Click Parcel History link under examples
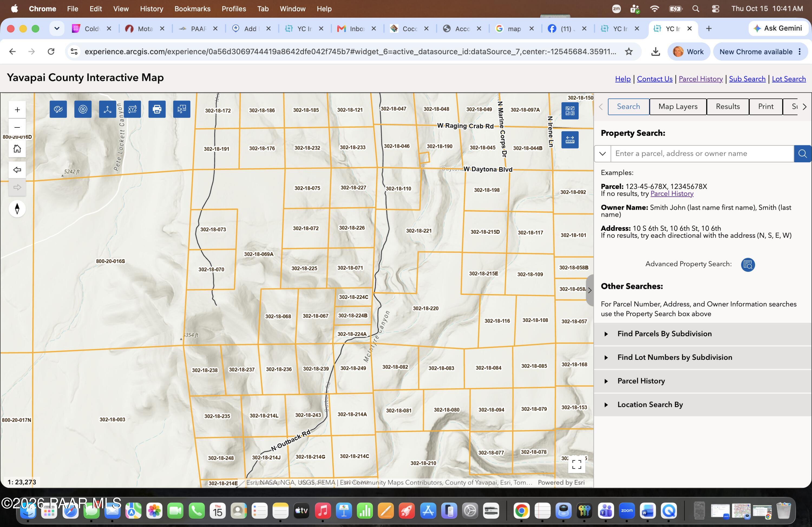This screenshot has height=527, width=812. point(672,194)
